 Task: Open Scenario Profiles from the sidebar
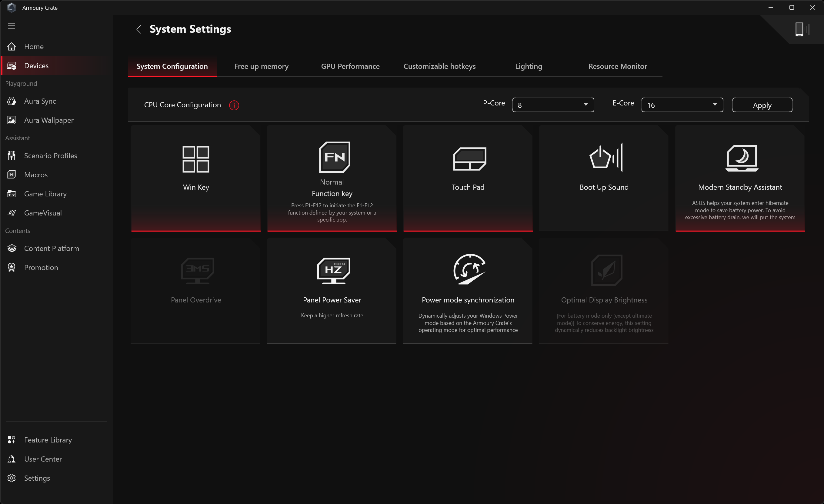click(x=50, y=155)
